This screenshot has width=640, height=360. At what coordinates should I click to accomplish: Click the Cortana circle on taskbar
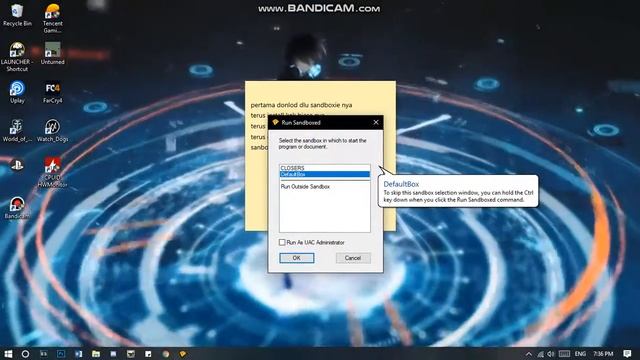(x=25, y=353)
